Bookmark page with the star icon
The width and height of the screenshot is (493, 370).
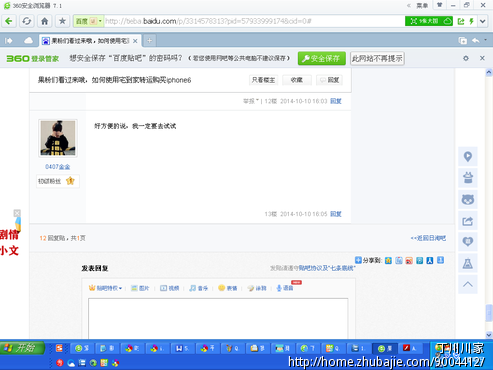(x=62, y=21)
